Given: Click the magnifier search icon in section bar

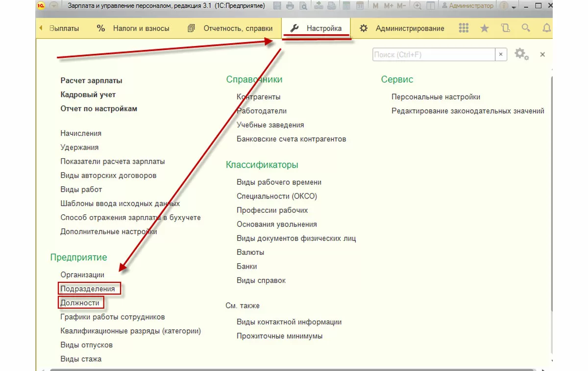Looking at the screenshot, I should coord(526,28).
